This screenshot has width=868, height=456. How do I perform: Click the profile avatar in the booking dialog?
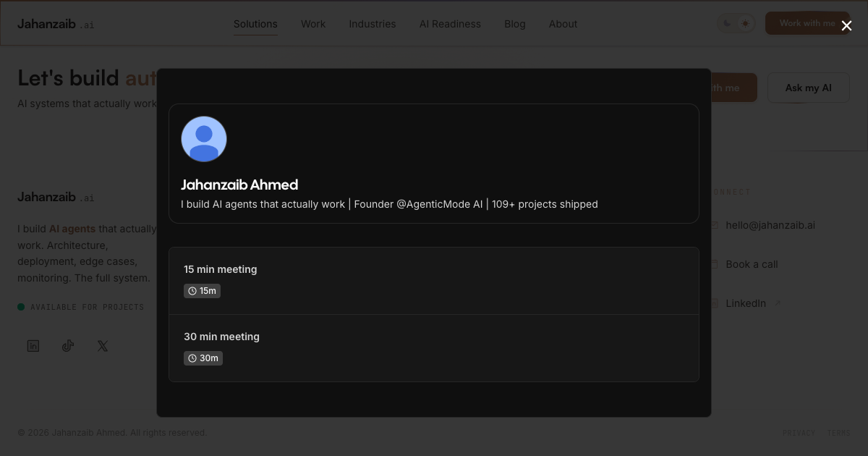click(x=204, y=139)
